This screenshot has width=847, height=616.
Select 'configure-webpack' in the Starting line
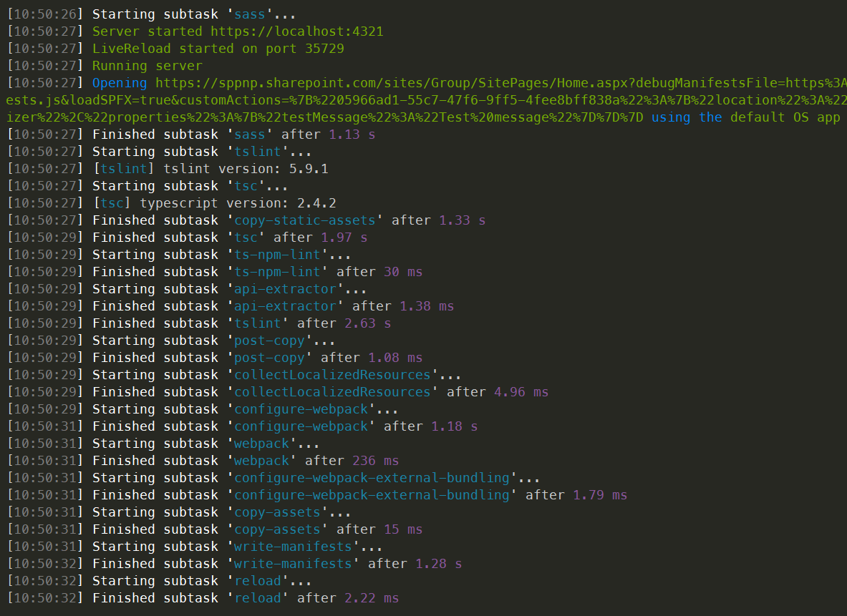tap(301, 410)
